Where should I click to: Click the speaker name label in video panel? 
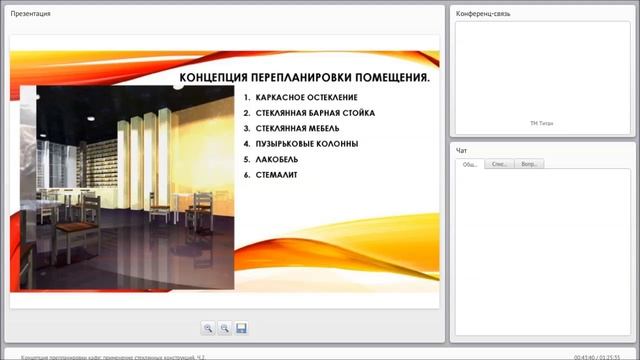(x=542, y=123)
